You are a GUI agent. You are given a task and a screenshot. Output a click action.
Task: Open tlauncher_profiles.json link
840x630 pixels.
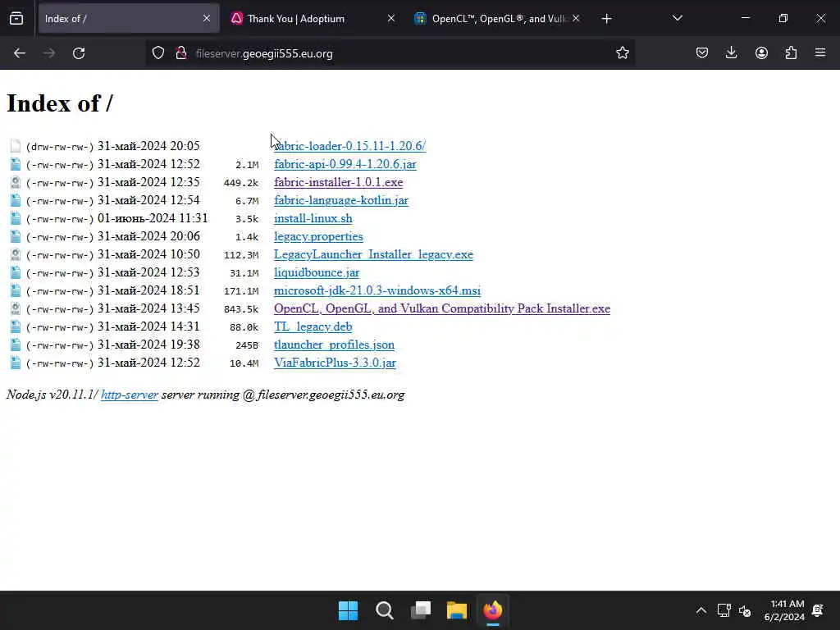click(335, 345)
